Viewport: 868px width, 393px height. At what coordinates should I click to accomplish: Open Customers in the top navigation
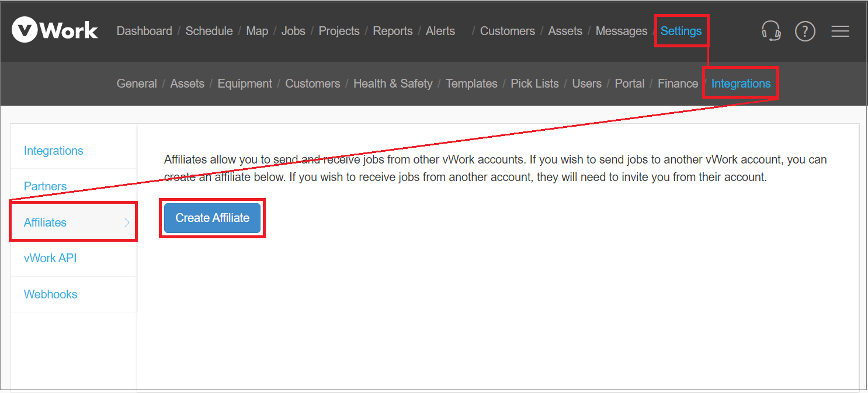point(508,31)
